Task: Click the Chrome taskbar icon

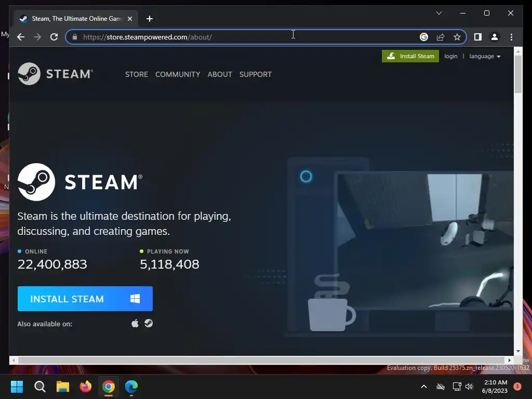Action: click(109, 387)
